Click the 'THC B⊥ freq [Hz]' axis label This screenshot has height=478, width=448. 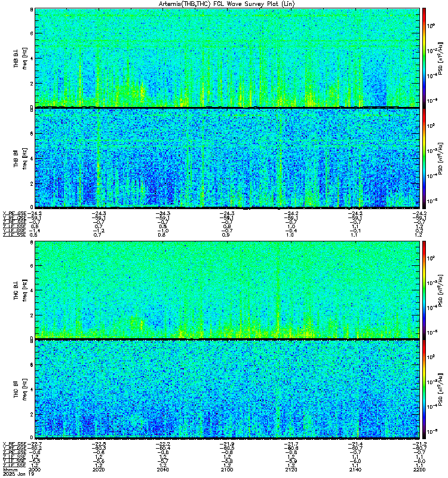20,290
